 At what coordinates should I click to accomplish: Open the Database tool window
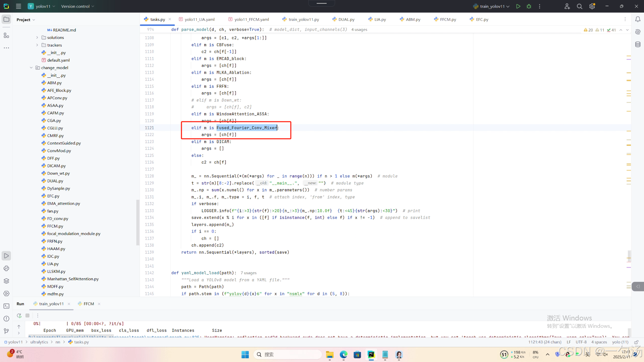point(638,44)
